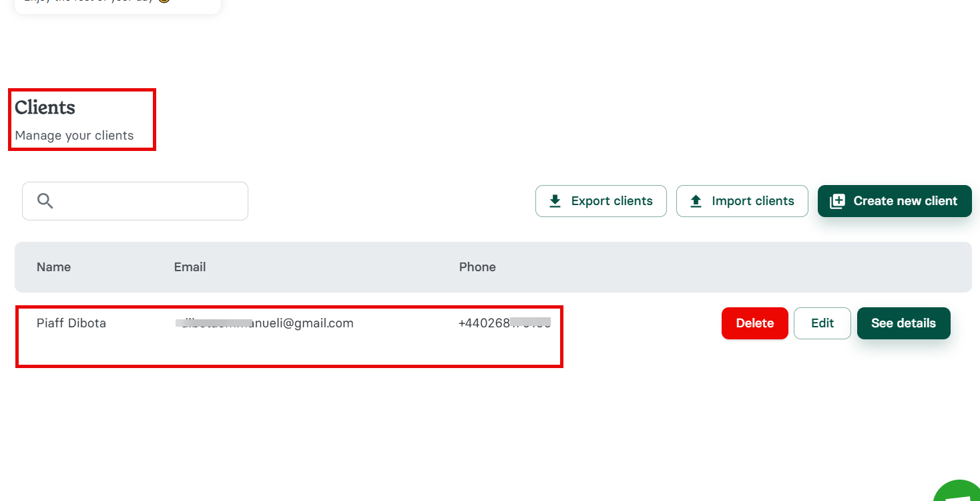See details for Piaff Dibota
The width and height of the screenshot is (980, 501).
click(903, 323)
